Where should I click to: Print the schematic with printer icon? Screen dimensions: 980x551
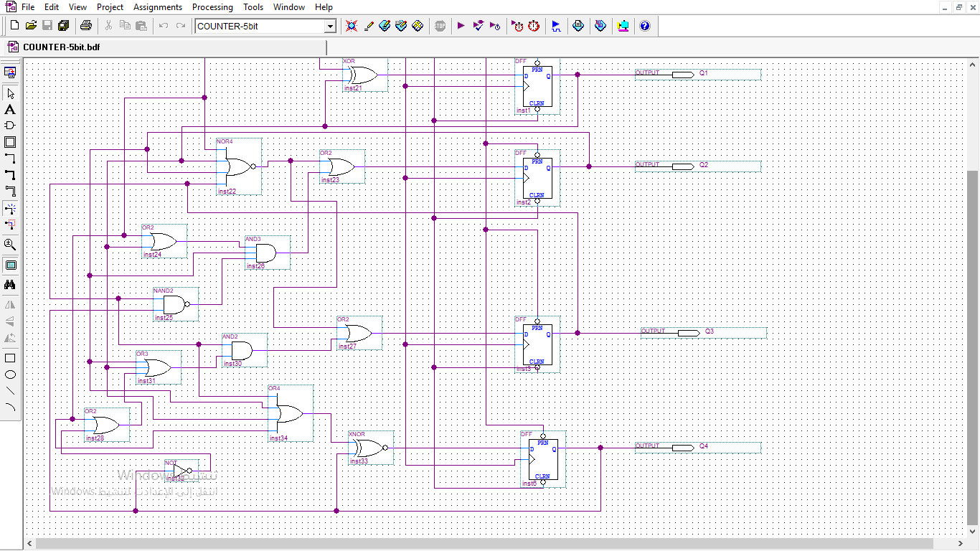tap(86, 26)
